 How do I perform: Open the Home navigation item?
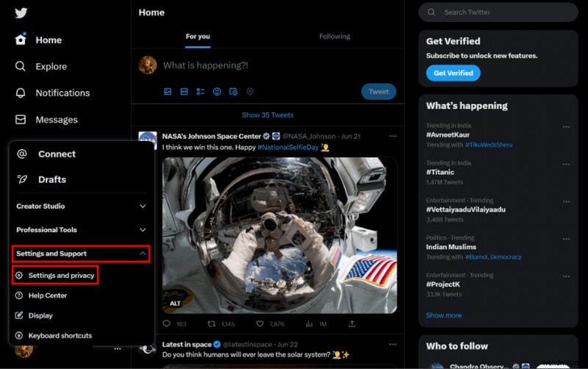(38, 40)
